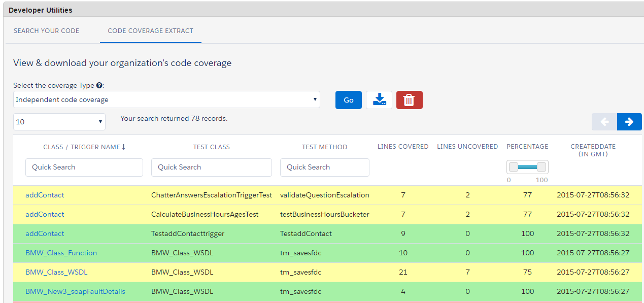Focus Class / Trigger Name quick search field

click(x=84, y=167)
